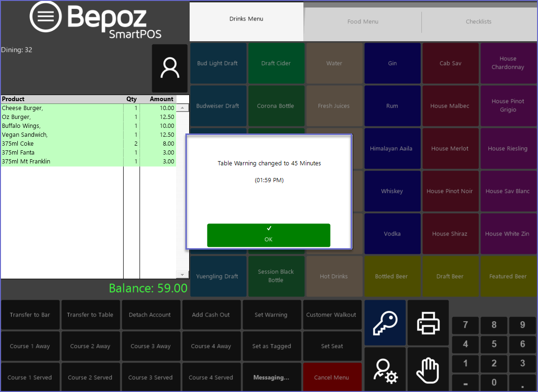Expand the Bottled Beer category
The image size is (538, 392).
pos(391,276)
